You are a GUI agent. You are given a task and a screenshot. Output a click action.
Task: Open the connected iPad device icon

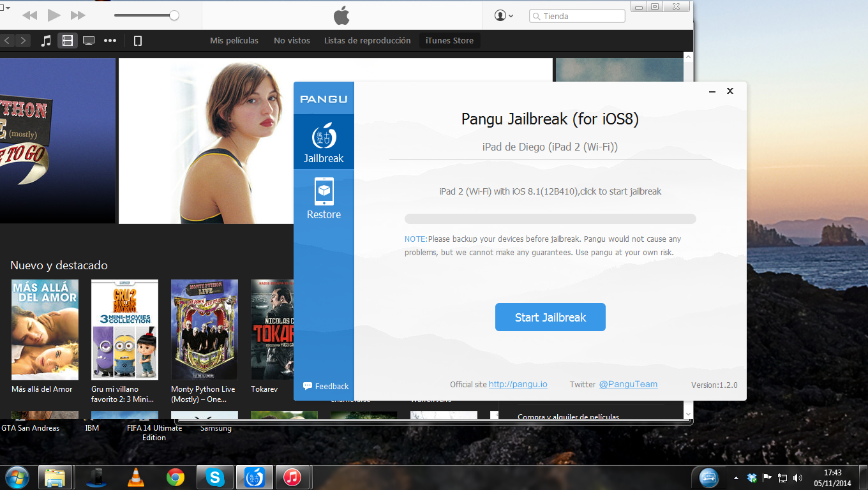click(x=137, y=41)
